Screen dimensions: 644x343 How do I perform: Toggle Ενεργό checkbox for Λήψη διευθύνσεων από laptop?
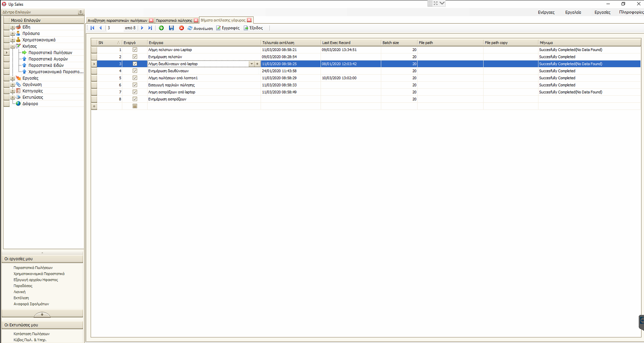pos(135,64)
